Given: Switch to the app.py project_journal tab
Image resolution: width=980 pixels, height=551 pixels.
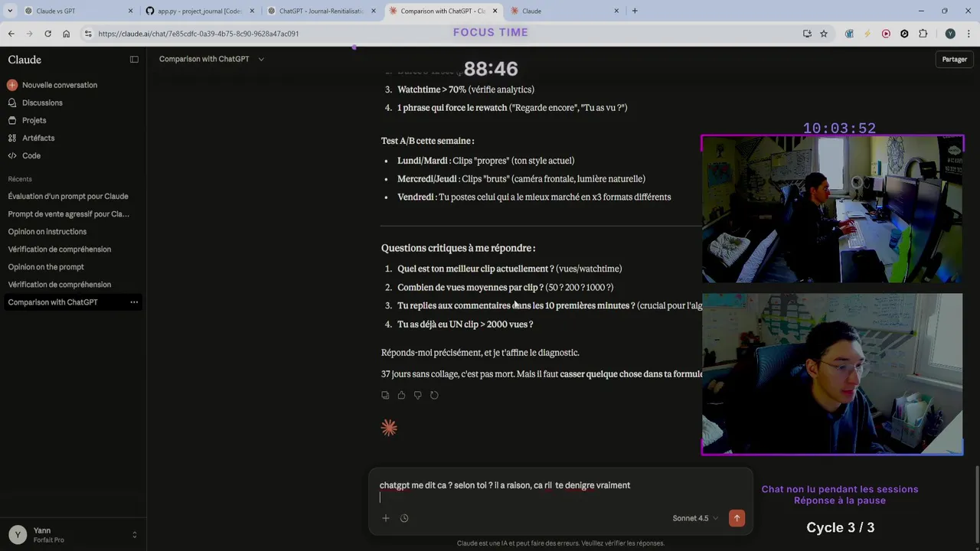Looking at the screenshot, I should pos(199,11).
